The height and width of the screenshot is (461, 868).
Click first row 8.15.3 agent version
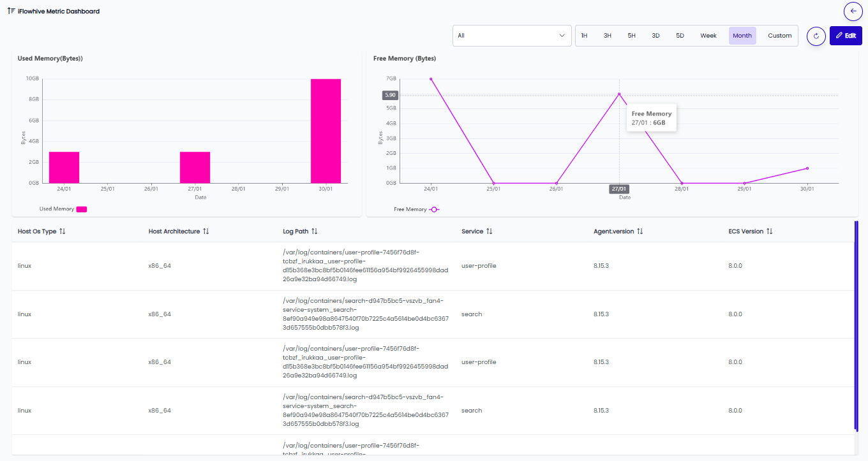[x=601, y=266]
